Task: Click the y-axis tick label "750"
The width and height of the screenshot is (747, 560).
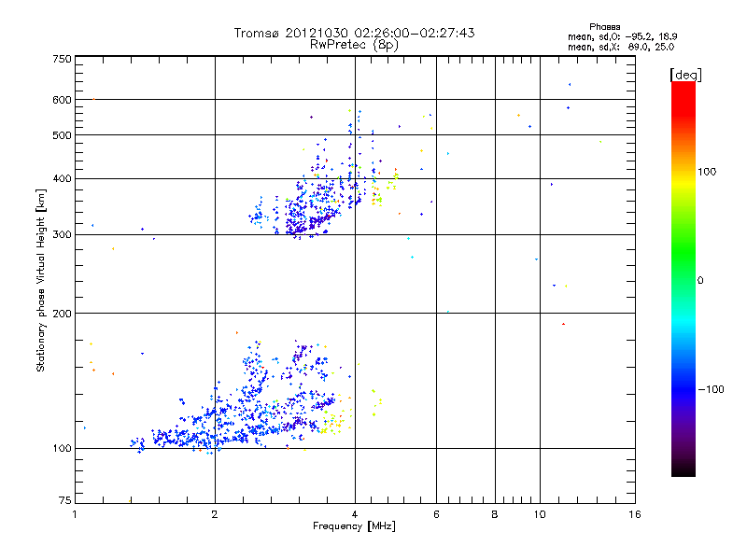Action: (62, 59)
